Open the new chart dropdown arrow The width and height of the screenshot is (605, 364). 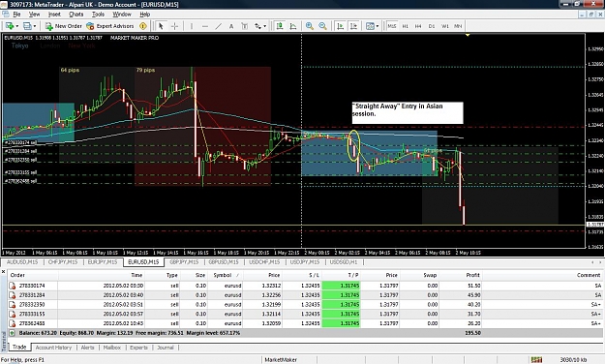click(x=17, y=26)
